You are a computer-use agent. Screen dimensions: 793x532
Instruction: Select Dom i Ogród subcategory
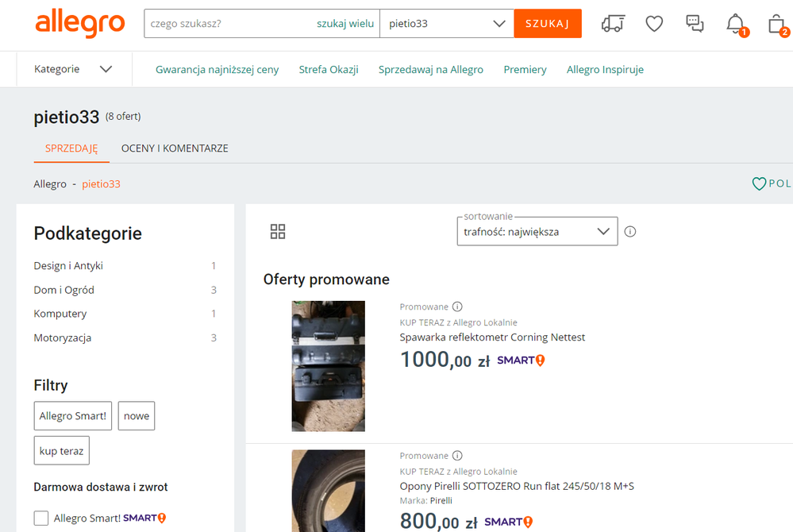coord(64,290)
